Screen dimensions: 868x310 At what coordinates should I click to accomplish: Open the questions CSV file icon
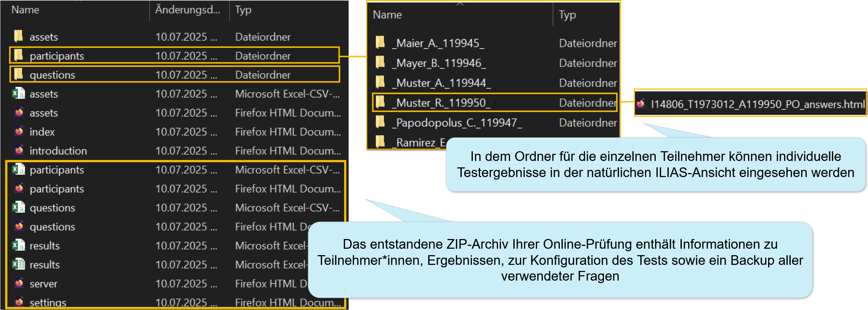point(18,207)
